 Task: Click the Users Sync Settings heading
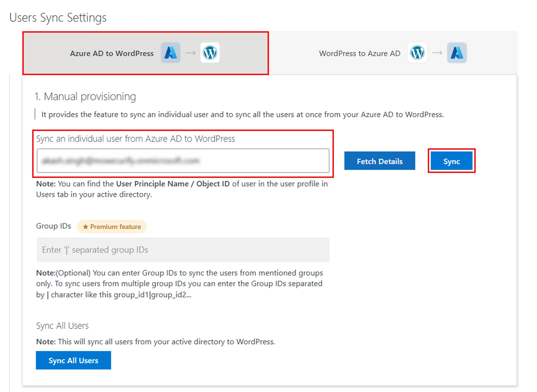58,18
